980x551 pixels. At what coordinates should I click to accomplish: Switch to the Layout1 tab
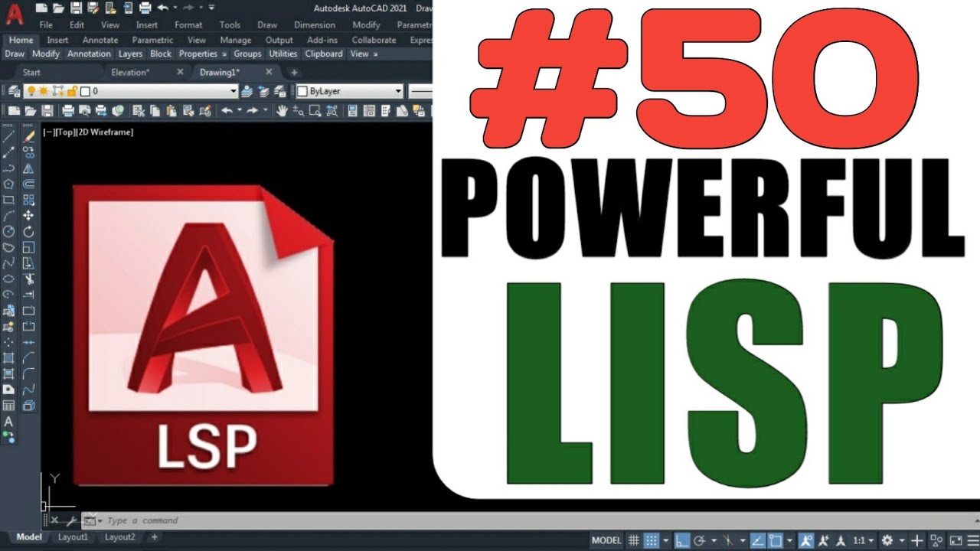point(73,537)
